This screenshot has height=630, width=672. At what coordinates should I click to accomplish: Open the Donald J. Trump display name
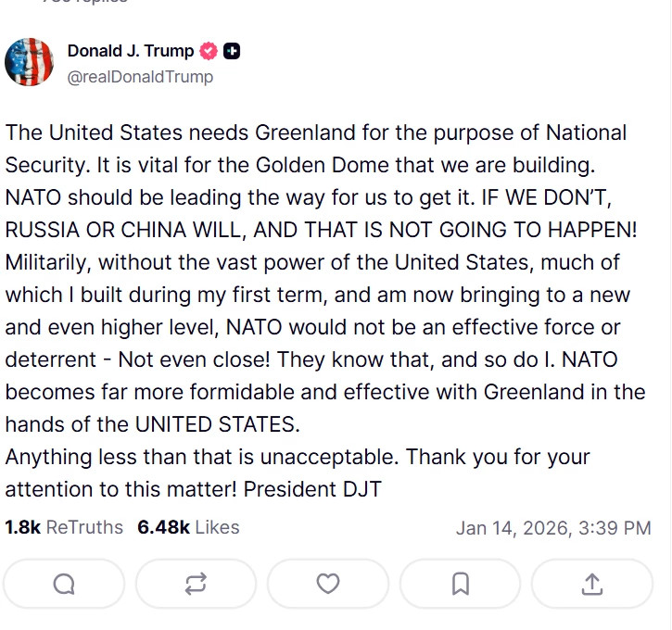[x=131, y=51]
